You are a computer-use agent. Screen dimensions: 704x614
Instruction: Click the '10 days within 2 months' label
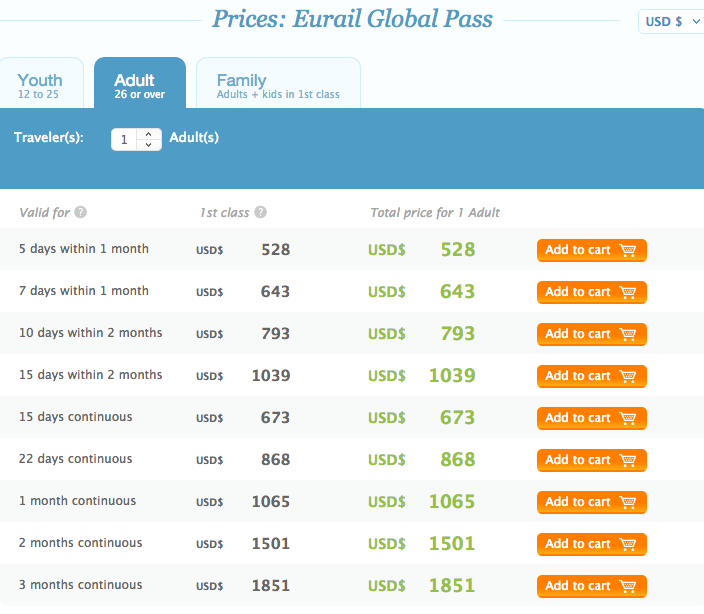(x=90, y=333)
